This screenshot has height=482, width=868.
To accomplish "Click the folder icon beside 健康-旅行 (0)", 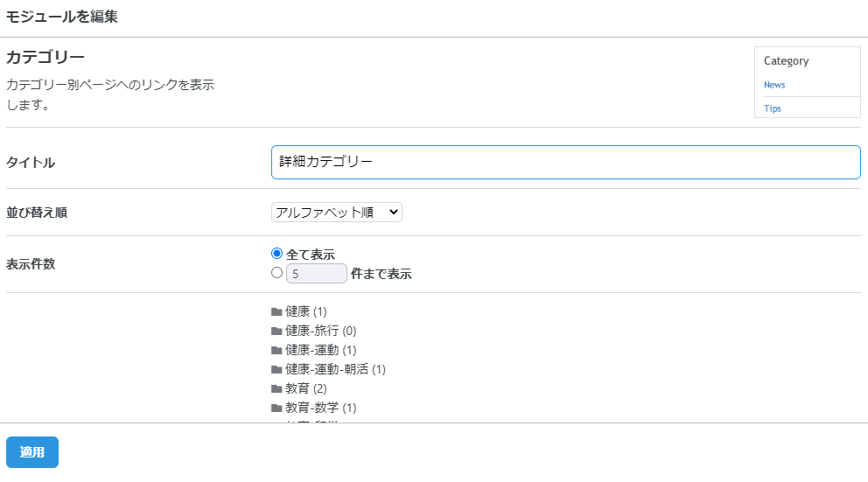I will (276, 331).
